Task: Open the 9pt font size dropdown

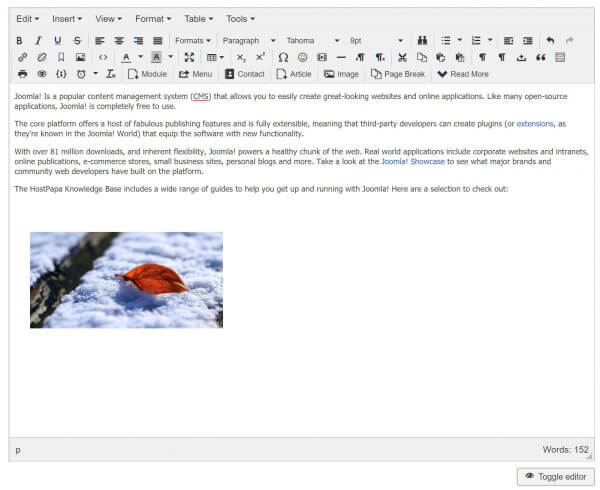Action: pos(377,41)
